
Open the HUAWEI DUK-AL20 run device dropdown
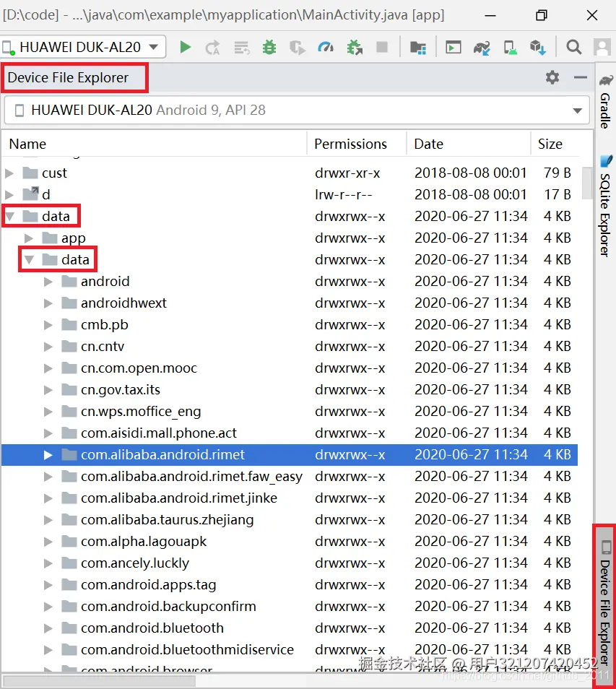(84, 47)
